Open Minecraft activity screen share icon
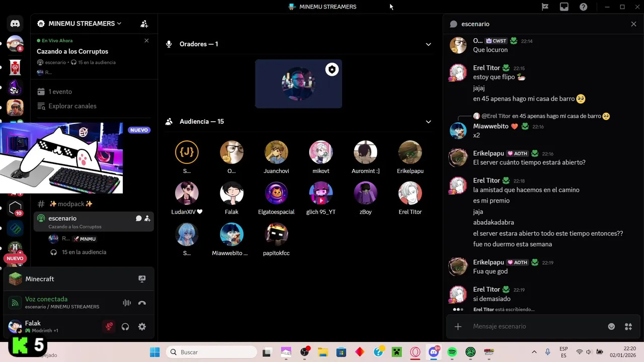 (x=142, y=279)
